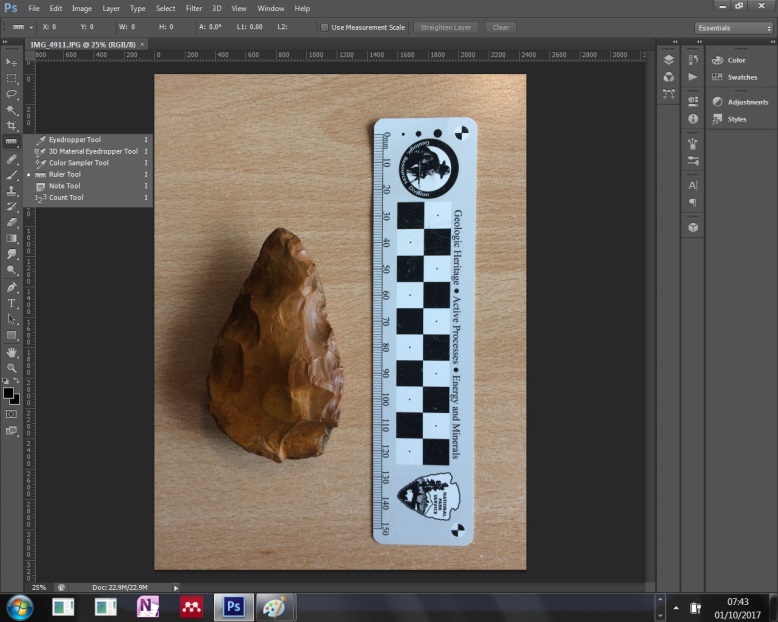This screenshot has height=622, width=778.
Task: Select the Magic Wand tool
Action: [x=11, y=110]
